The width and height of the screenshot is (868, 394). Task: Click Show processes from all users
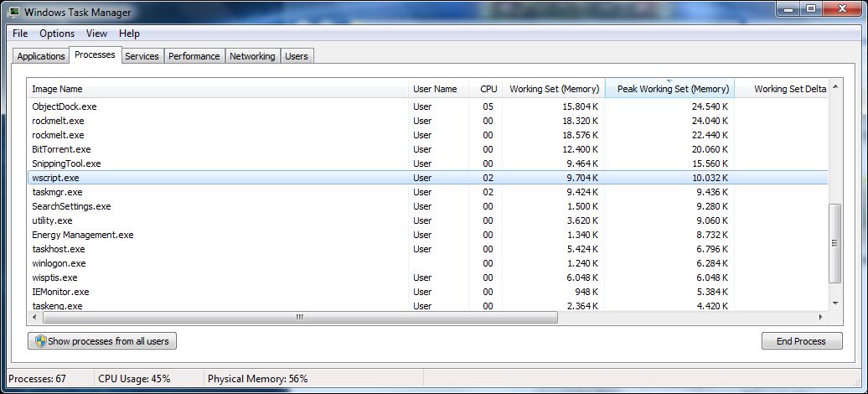tap(102, 341)
